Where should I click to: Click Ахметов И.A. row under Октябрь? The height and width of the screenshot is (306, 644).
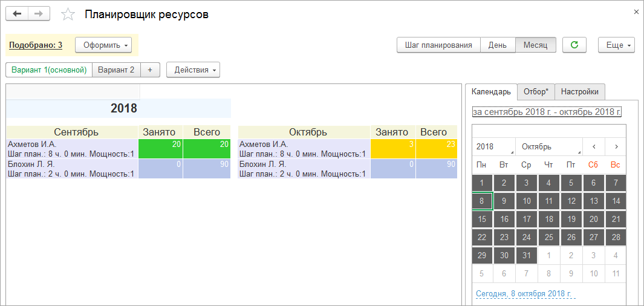tap(304, 149)
